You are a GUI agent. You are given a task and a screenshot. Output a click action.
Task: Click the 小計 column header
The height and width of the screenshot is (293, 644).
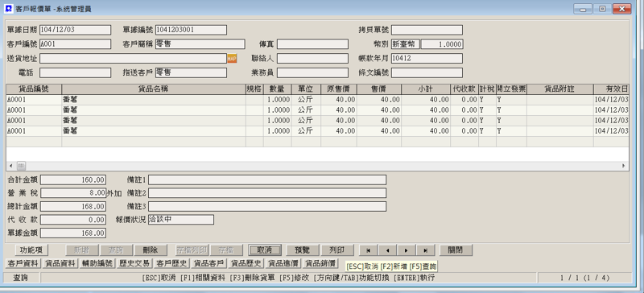(x=426, y=89)
